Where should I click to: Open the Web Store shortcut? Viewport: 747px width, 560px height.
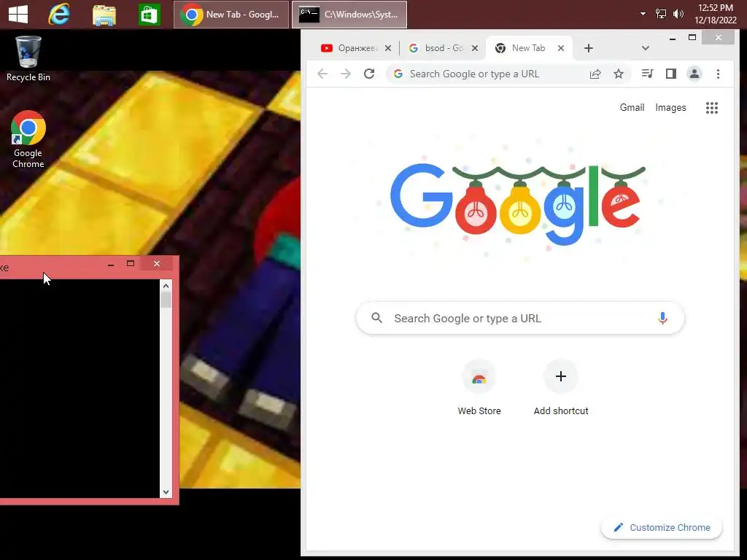click(x=479, y=389)
